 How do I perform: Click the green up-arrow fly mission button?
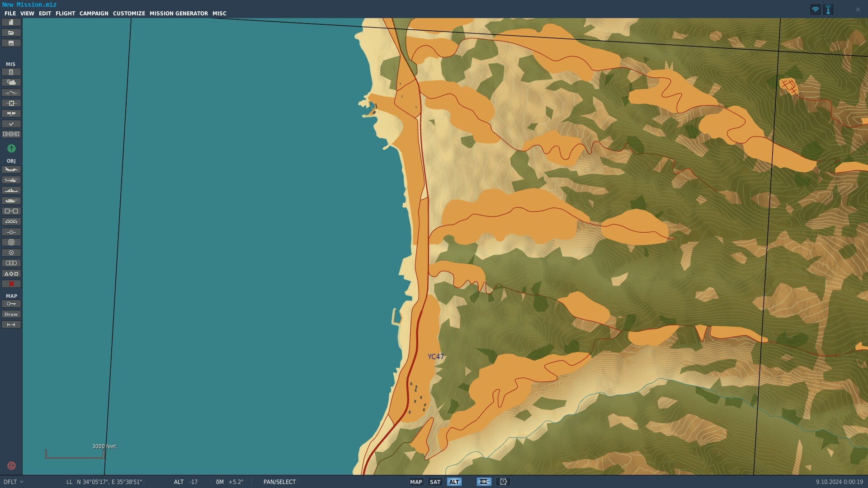tap(11, 148)
